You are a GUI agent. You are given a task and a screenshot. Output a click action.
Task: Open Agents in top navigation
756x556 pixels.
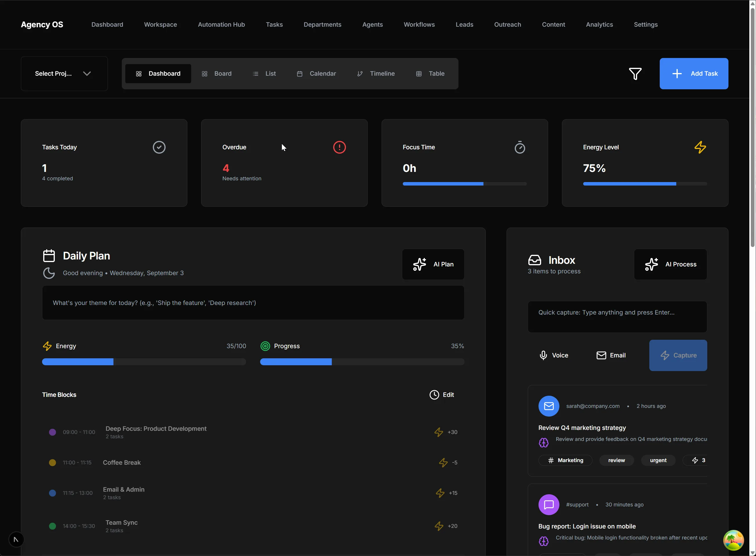pyautogui.click(x=372, y=25)
